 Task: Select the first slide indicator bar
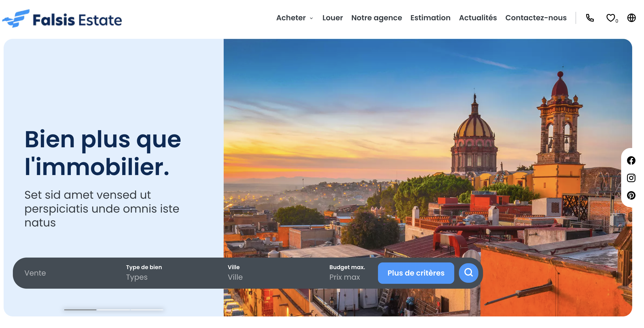click(x=80, y=310)
